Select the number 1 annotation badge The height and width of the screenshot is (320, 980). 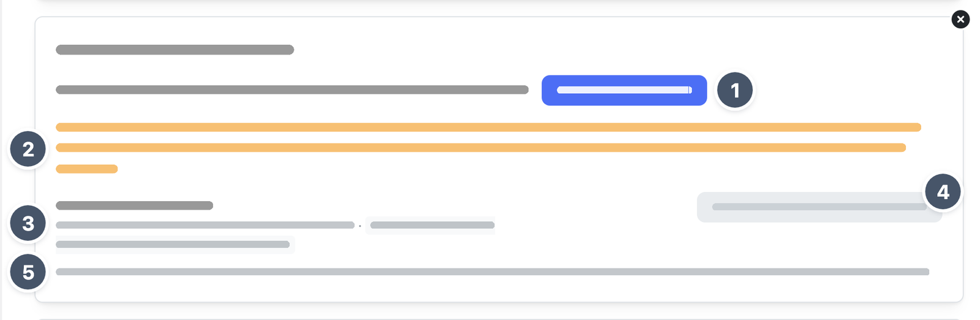point(735,90)
